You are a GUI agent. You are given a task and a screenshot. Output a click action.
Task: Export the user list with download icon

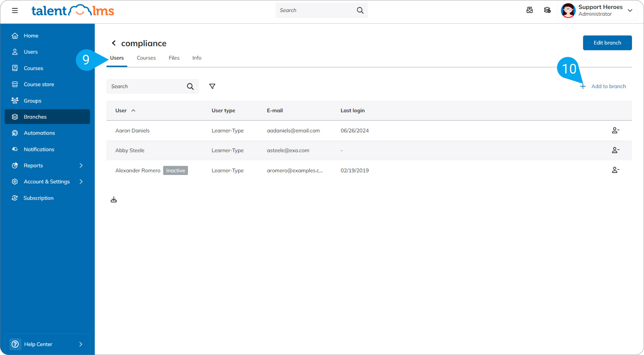coord(114,199)
